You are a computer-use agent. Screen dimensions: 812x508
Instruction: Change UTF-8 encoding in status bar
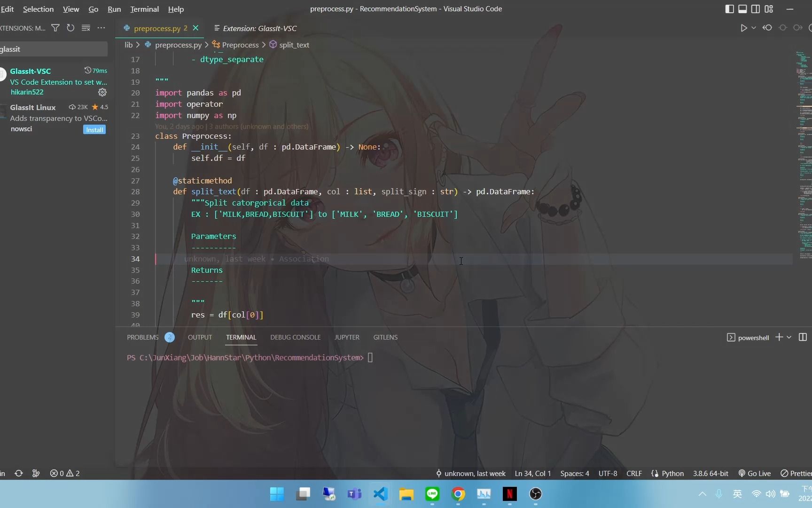point(607,473)
